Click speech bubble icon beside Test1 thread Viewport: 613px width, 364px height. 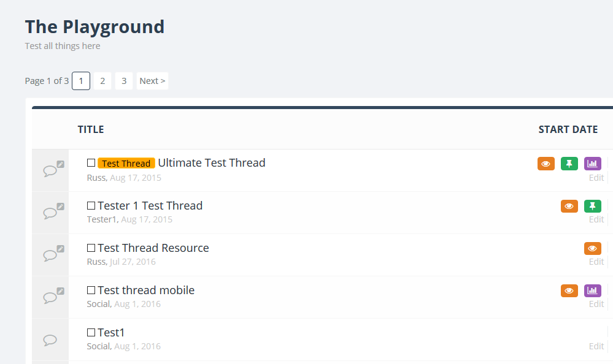[x=50, y=340]
